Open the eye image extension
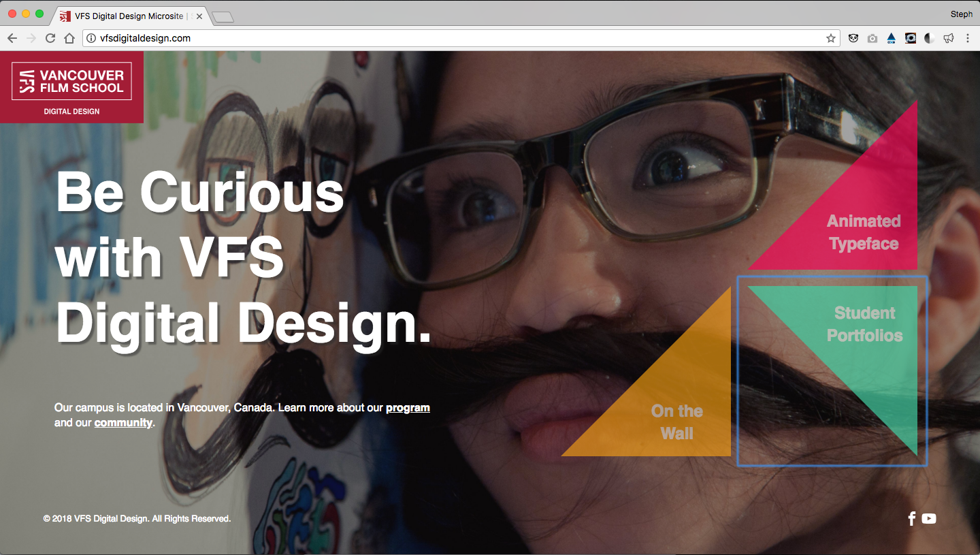The width and height of the screenshot is (980, 555). pyautogui.click(x=911, y=39)
